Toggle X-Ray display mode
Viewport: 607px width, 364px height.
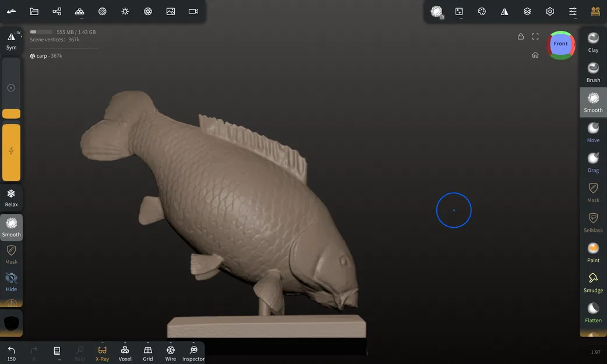click(102, 352)
